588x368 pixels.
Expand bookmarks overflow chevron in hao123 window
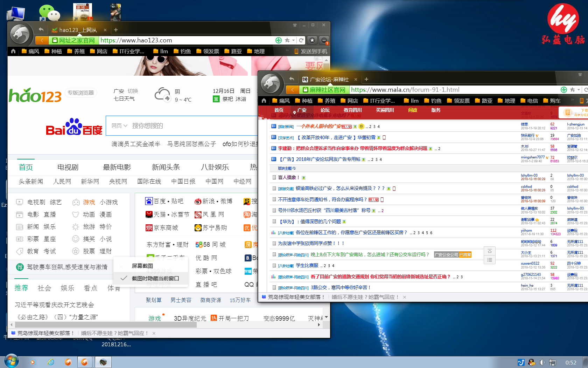pos(287,51)
